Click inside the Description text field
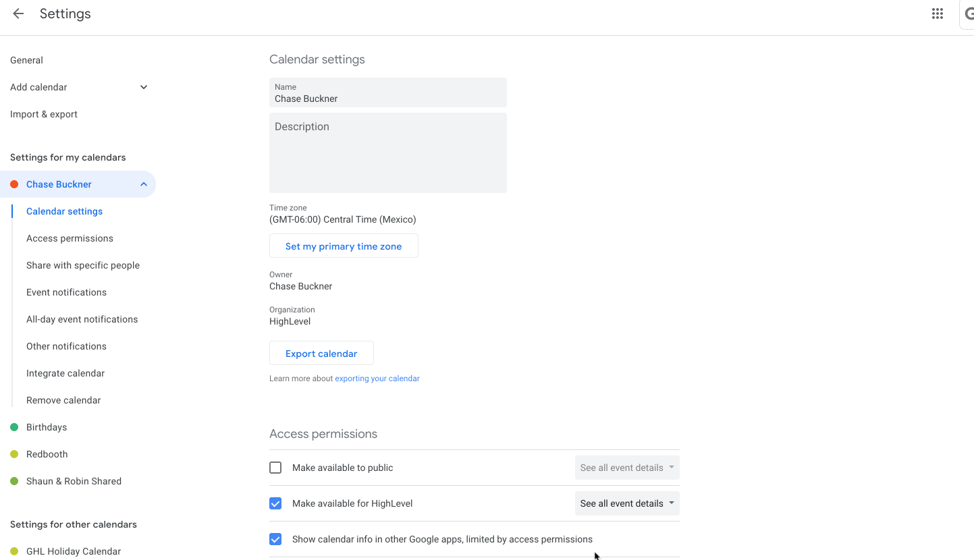The image size is (974, 560). pos(387,152)
